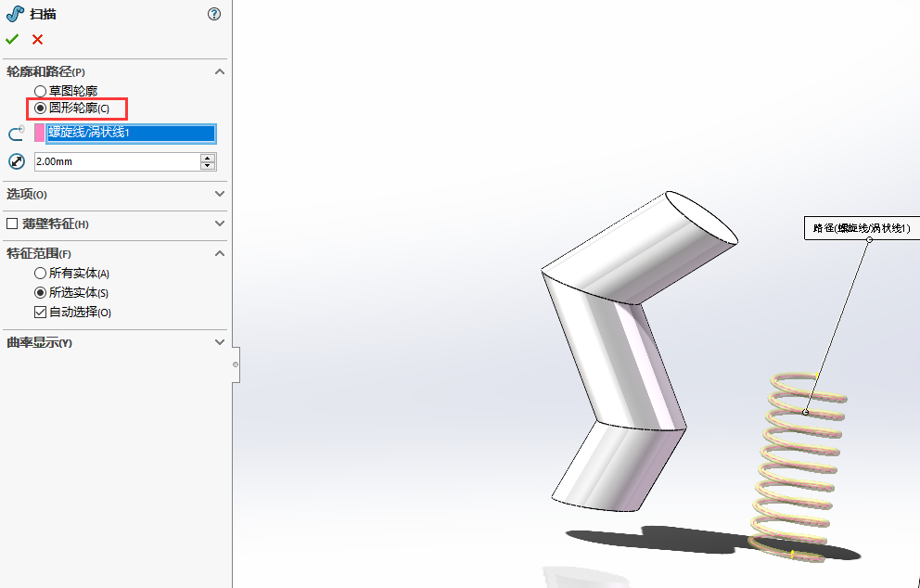The width and height of the screenshot is (920, 588).
Task: Click the 曲率显示(Y) section heading
Action: (x=39, y=343)
